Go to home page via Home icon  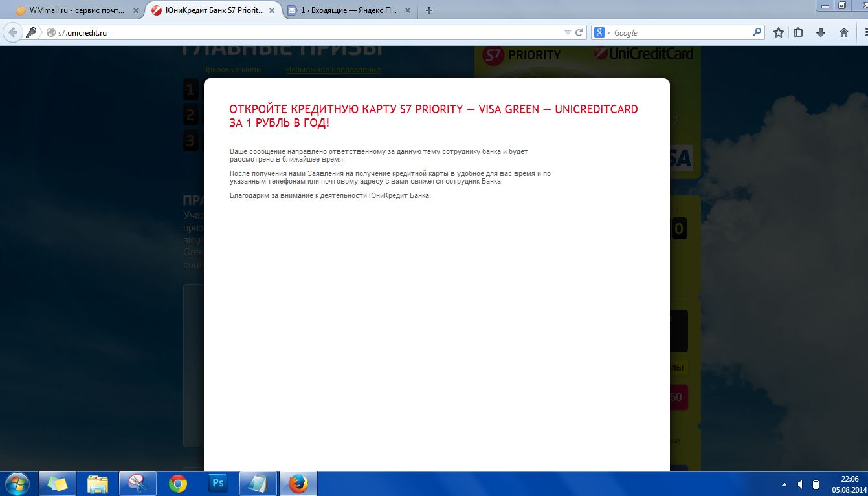click(844, 32)
